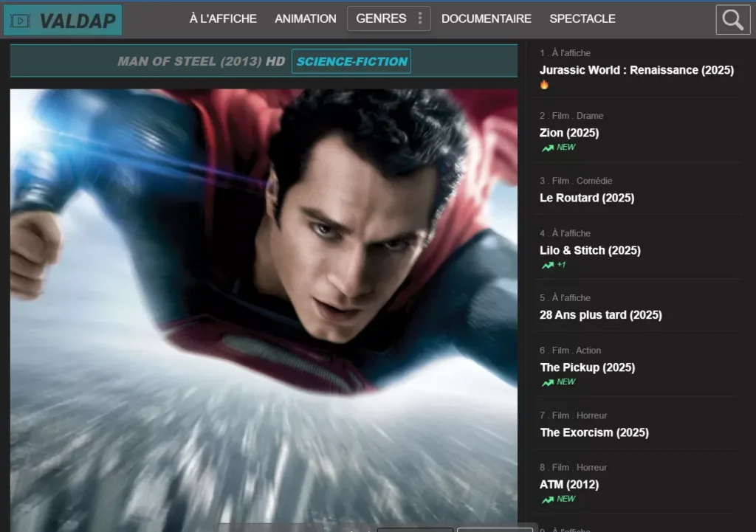Click the three-dot icon beside GENRES
This screenshot has height=532, width=756.
point(420,18)
